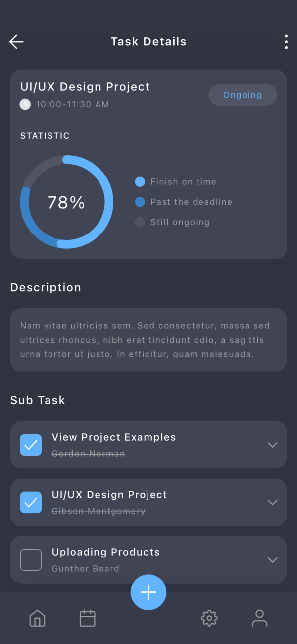Tap the description text box

coord(148,340)
